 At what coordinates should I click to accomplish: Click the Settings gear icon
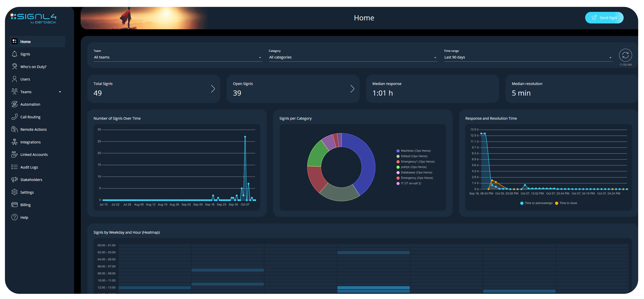coord(14,192)
